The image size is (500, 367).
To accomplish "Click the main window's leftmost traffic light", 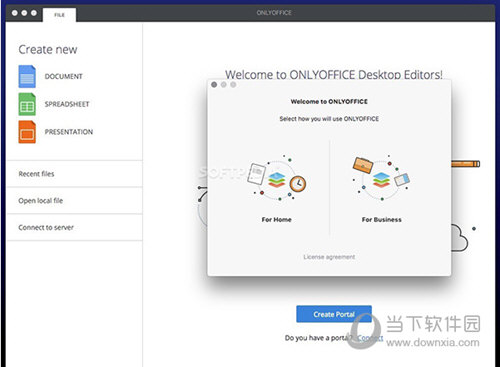I will [x=15, y=13].
